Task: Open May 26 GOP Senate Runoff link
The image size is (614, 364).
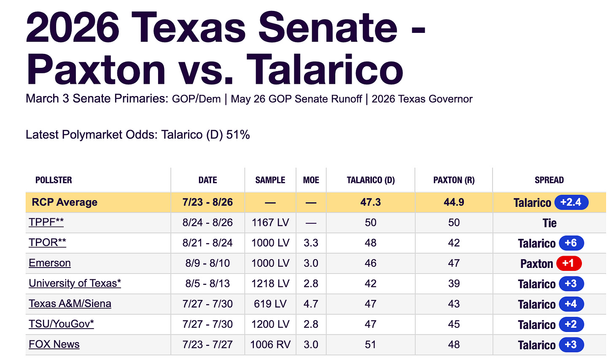Action: click(x=296, y=99)
